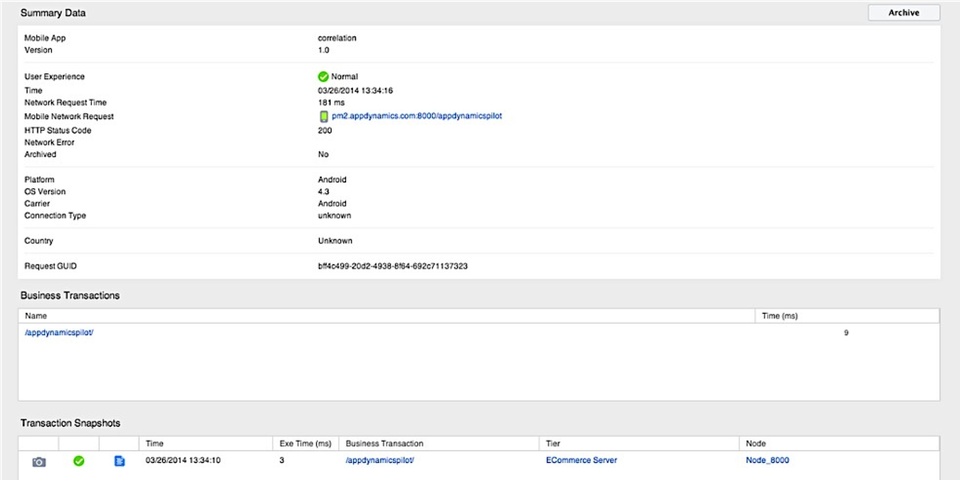
Task: Click the Tier column header
Action: tap(554, 443)
